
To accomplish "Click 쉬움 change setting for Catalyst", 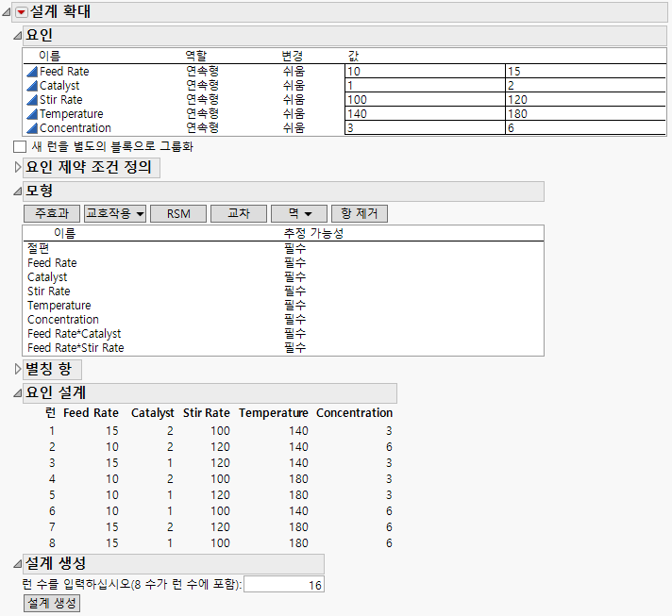I will tap(294, 85).
